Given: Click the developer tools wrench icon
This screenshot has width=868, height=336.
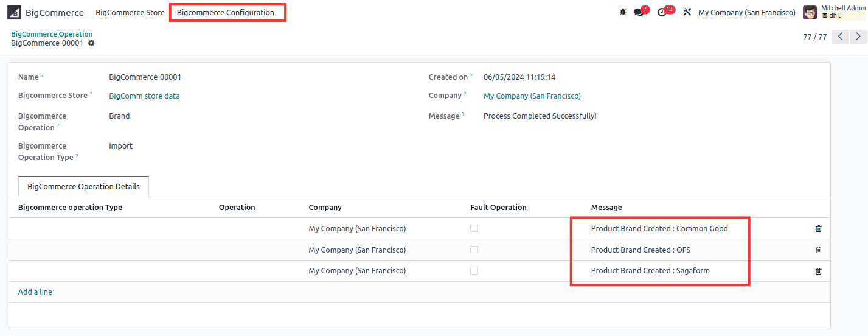Looking at the screenshot, I should [687, 12].
